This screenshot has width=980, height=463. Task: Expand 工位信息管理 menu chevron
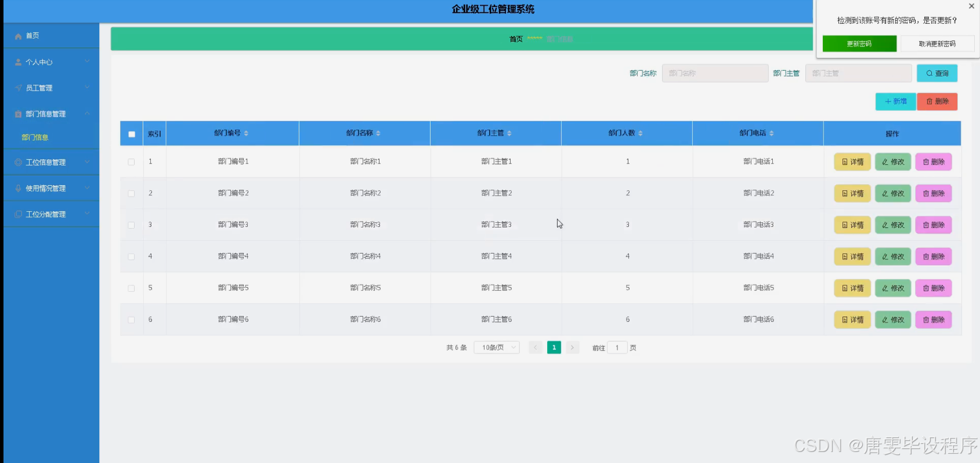coord(87,162)
